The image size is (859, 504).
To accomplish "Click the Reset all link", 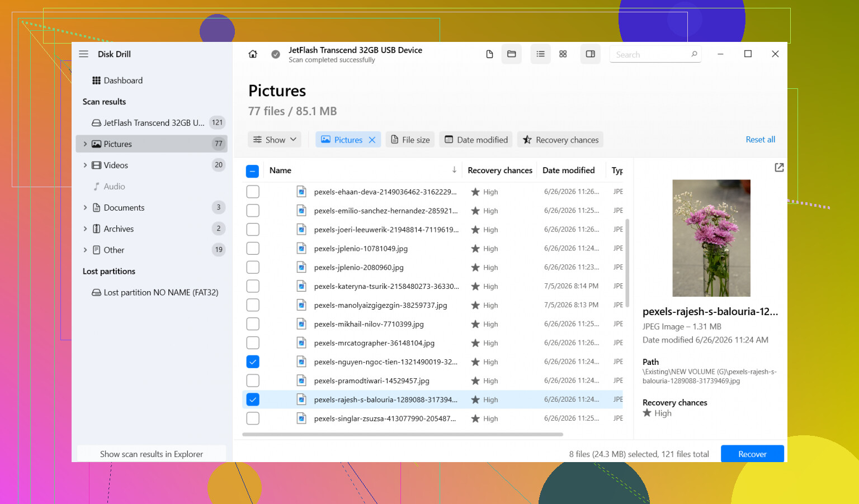I will [x=760, y=140].
